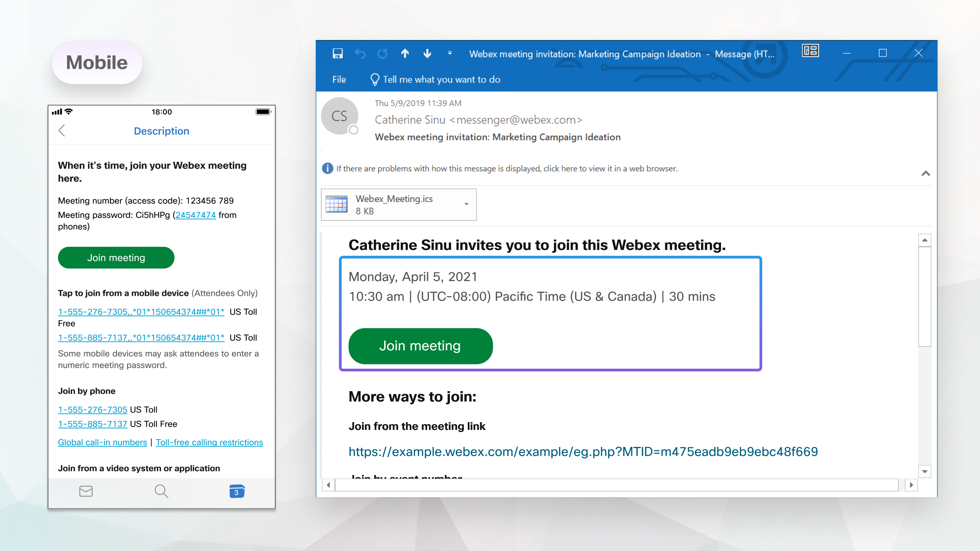Viewport: 980px width, 551px height.
Task: Tap 1-555-276-7305,,*01* mobile dial link
Action: (141, 312)
